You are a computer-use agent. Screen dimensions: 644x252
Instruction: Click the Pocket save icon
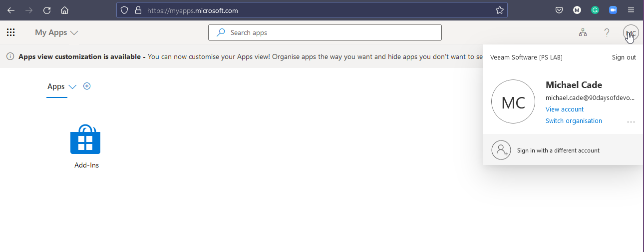coord(560,10)
